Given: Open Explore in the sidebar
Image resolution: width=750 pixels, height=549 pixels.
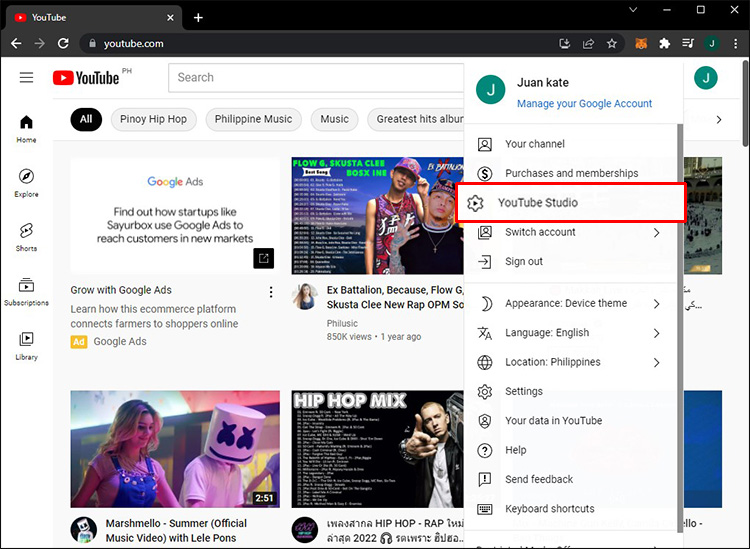Looking at the screenshot, I should 26,182.
